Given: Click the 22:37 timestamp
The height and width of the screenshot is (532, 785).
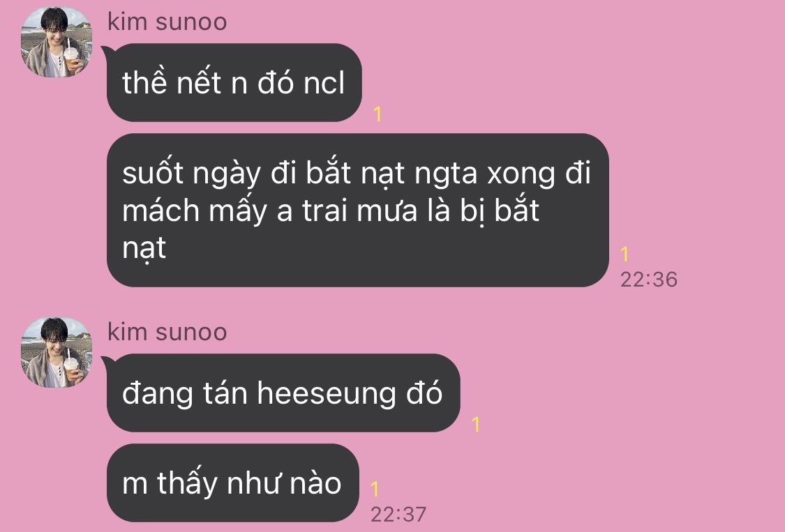Looking at the screenshot, I should click(x=398, y=514).
